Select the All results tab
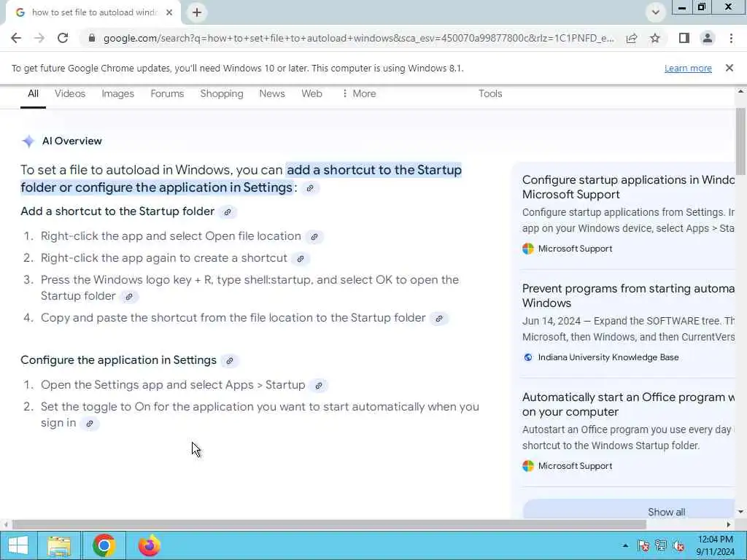Screen dimensions: 747x560 (33, 94)
